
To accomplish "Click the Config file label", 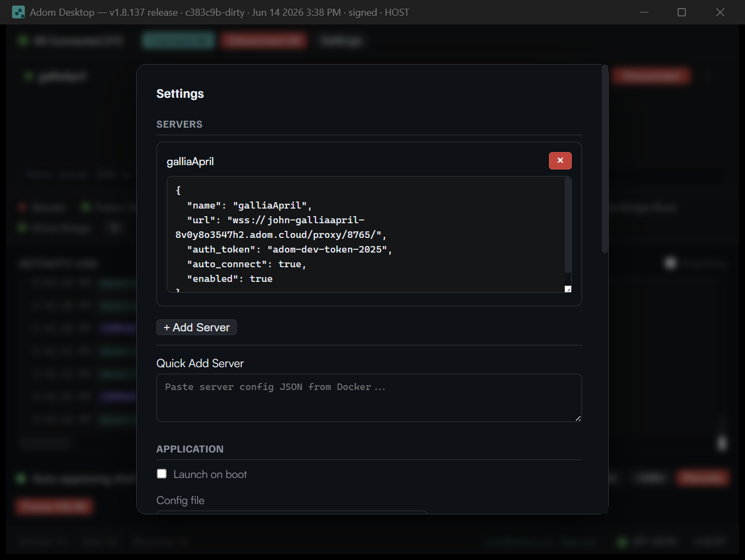I will [180, 500].
